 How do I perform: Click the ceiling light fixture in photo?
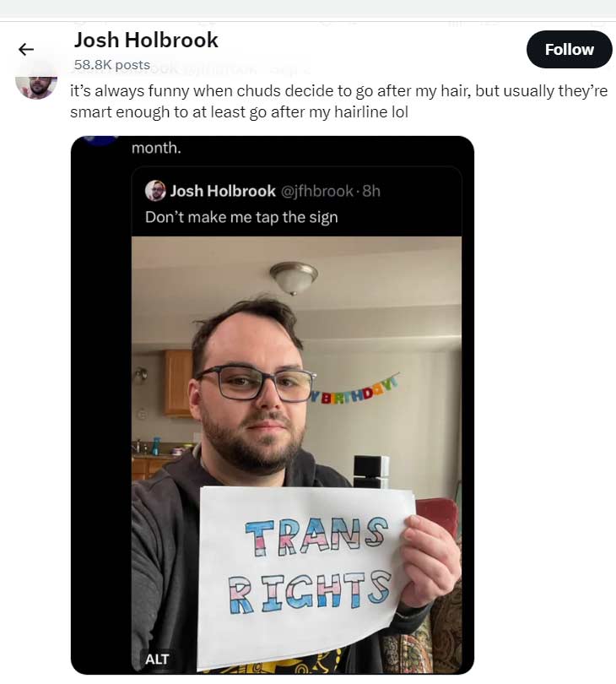[x=294, y=278]
